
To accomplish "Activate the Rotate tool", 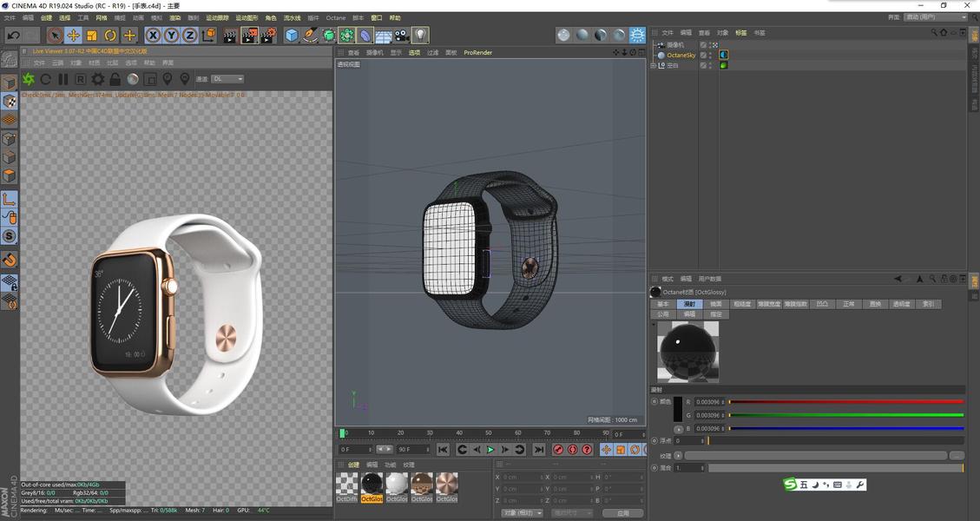I will pyautogui.click(x=110, y=35).
